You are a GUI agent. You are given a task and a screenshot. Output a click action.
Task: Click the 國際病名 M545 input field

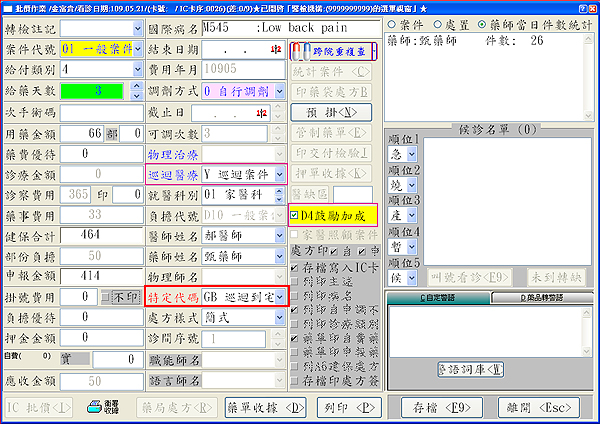(291, 26)
